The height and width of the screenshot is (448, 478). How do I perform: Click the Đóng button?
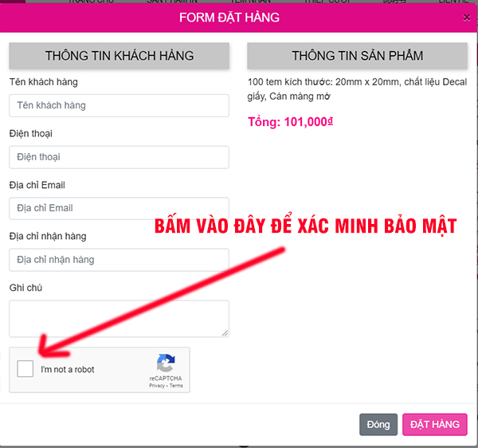point(378,424)
